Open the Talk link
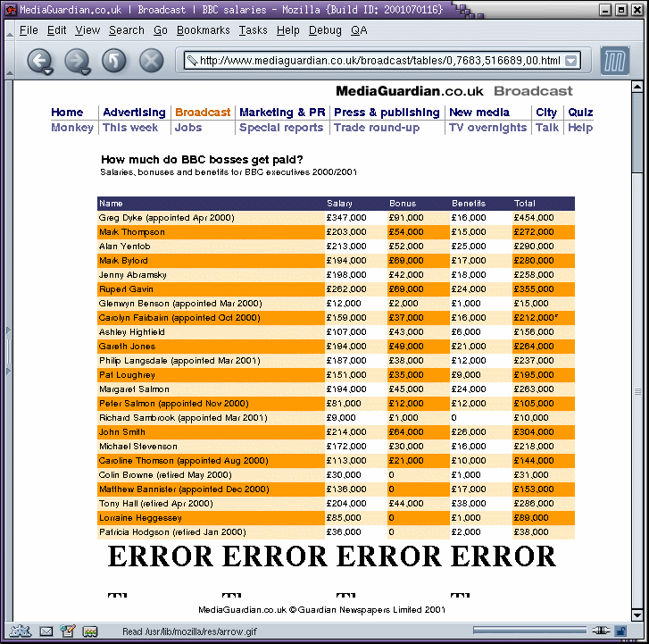 point(547,128)
